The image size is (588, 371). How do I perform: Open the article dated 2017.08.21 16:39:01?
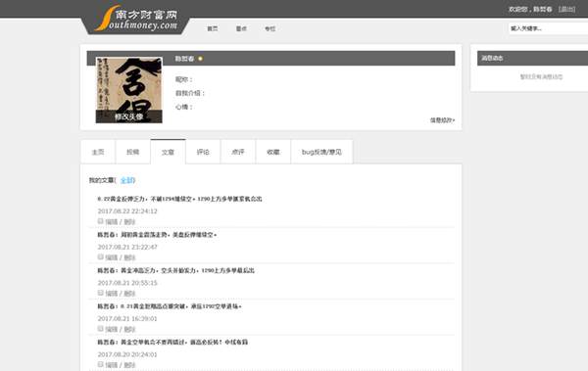pyautogui.click(x=170, y=306)
